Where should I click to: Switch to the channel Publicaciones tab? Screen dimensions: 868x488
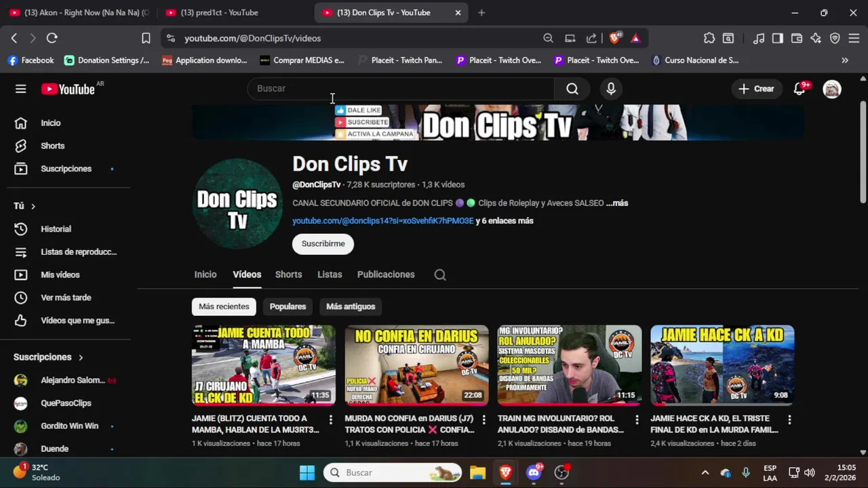pyautogui.click(x=386, y=274)
